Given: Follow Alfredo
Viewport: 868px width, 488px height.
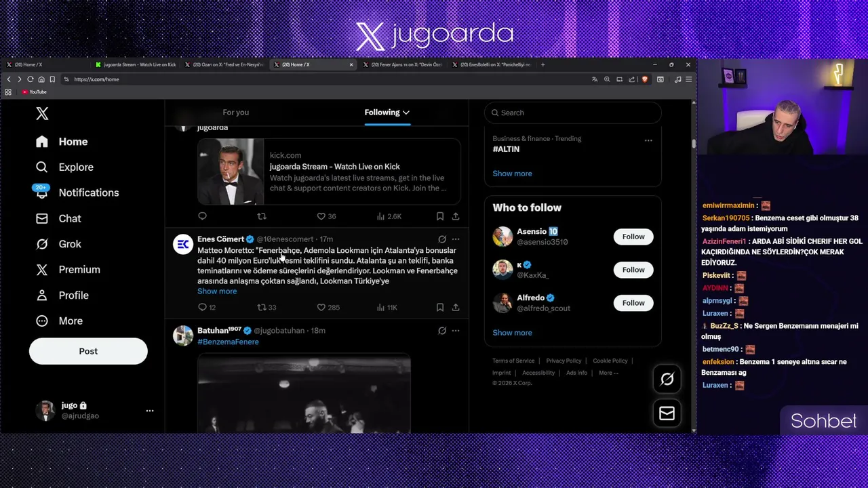Looking at the screenshot, I should [633, 303].
